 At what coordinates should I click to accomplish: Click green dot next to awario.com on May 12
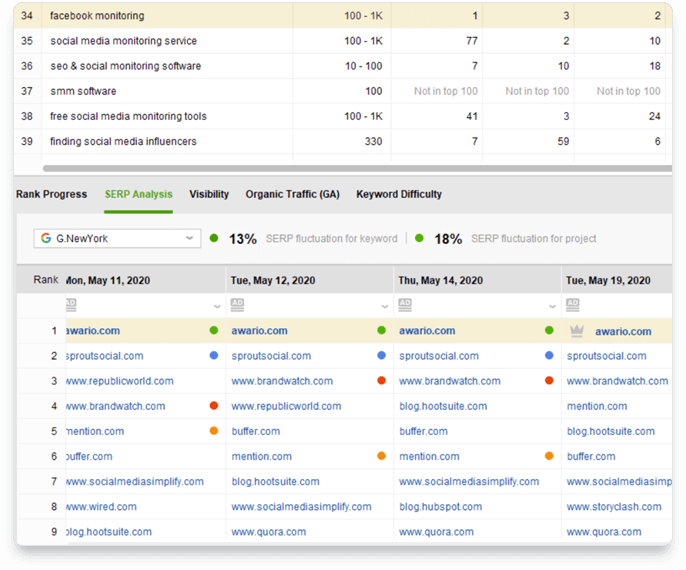tap(382, 330)
